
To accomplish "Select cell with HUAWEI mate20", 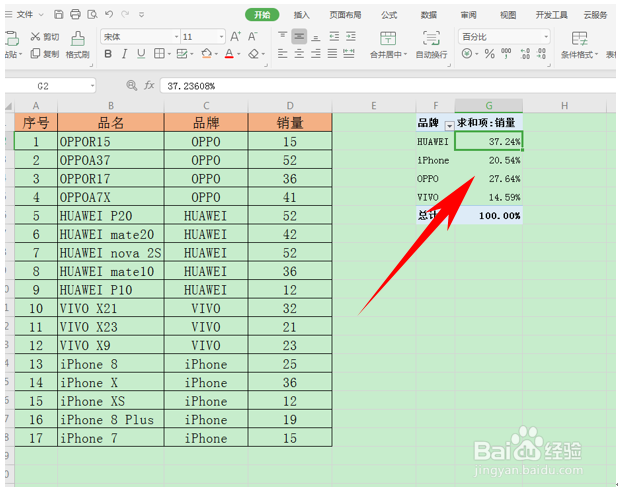I will point(111,235).
